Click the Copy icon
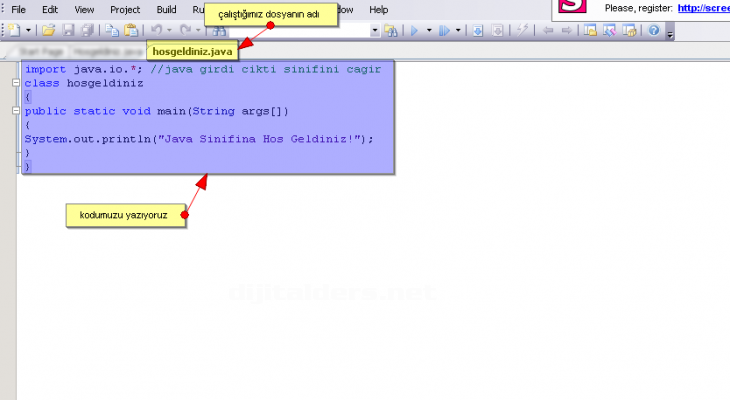 pyautogui.click(x=112, y=30)
